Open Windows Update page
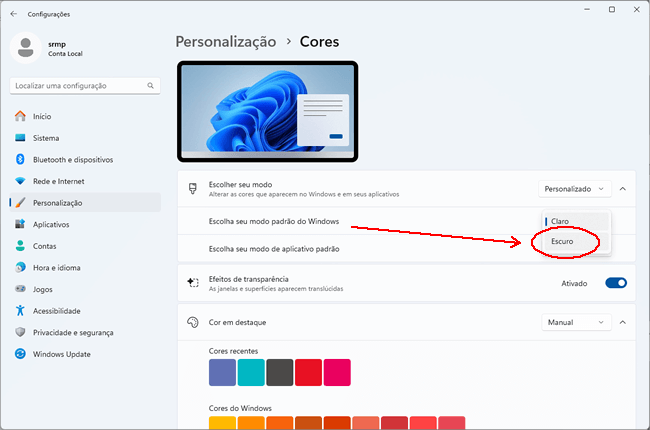 [x=85, y=354]
